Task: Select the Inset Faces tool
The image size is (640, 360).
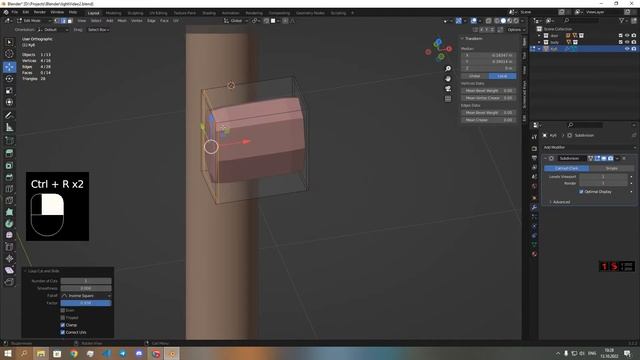Action: 9,165
